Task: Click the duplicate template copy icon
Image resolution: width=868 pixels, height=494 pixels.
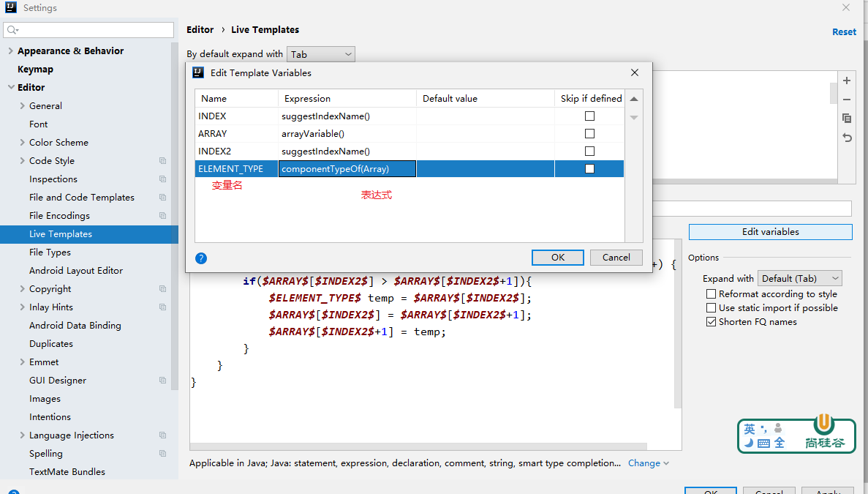Action: pyautogui.click(x=847, y=118)
